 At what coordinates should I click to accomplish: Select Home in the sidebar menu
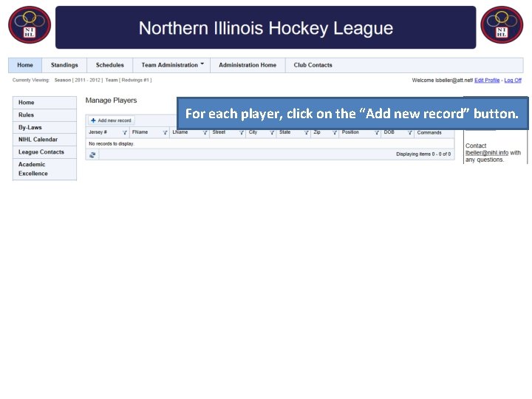coord(44,103)
